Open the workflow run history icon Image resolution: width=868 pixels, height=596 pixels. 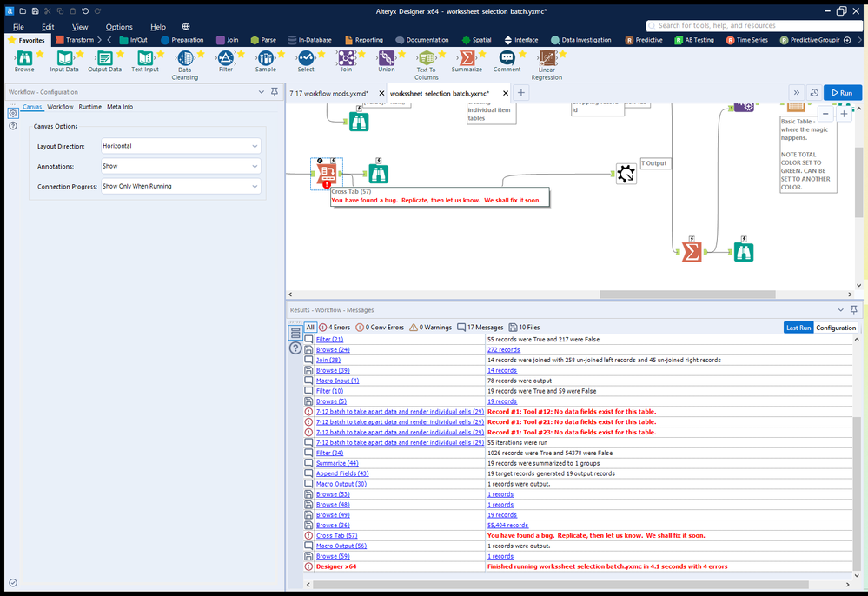pyautogui.click(x=814, y=92)
